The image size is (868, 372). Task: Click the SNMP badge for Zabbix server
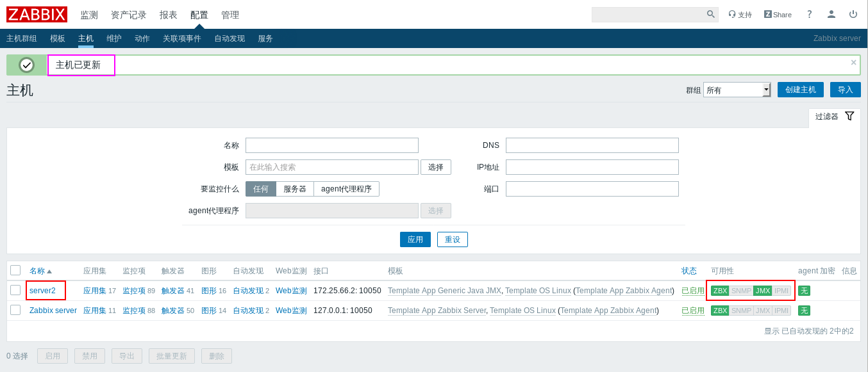click(741, 311)
